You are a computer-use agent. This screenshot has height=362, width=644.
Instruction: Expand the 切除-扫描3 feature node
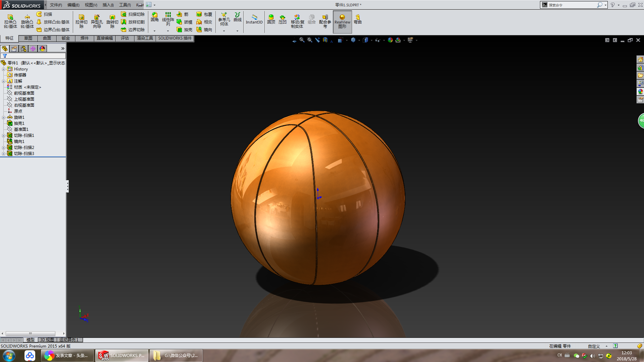click(x=4, y=154)
